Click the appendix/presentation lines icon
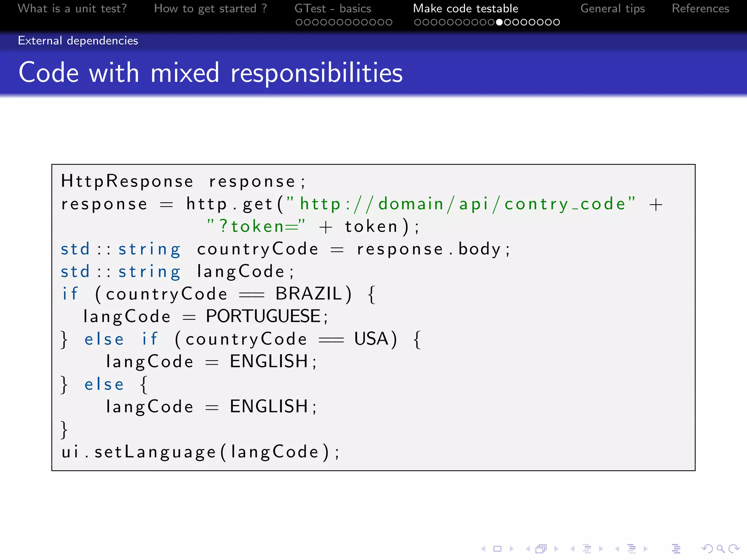This screenshot has width=747, height=560. point(676,549)
